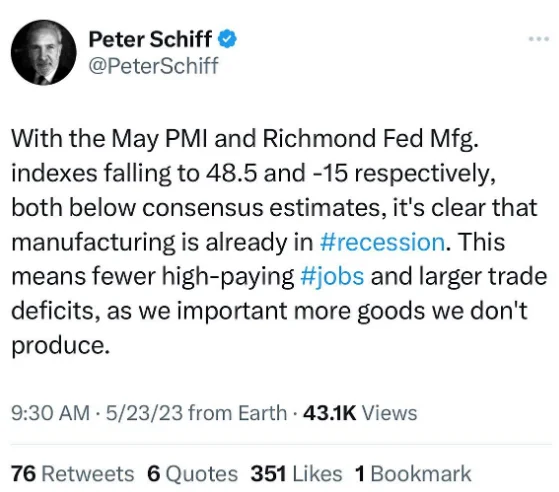Click the 5/23/23 date
559x492 pixels.
[144, 413]
